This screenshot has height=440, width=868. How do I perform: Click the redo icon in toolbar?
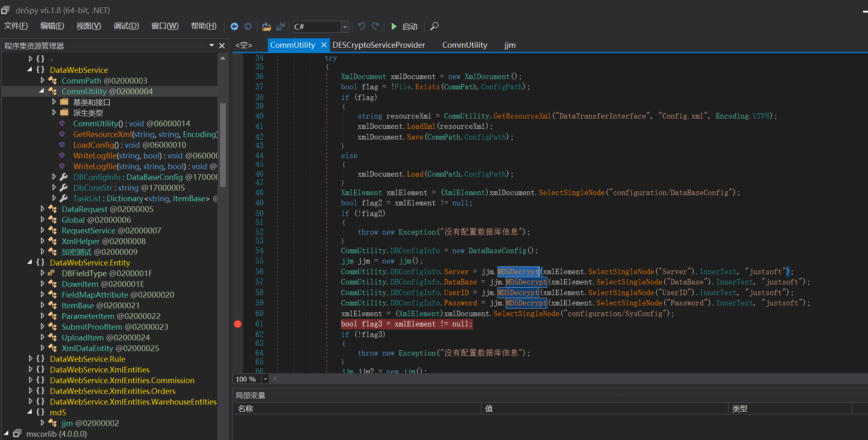click(x=375, y=26)
